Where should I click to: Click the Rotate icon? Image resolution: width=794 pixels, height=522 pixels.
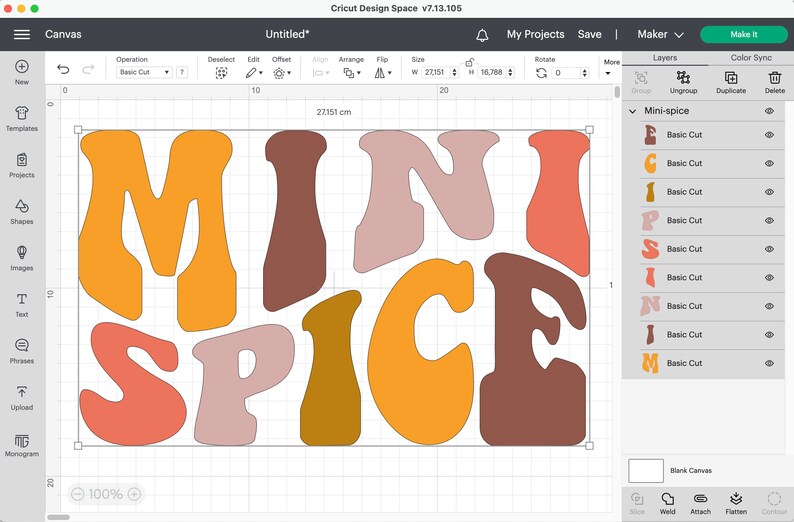(x=541, y=73)
